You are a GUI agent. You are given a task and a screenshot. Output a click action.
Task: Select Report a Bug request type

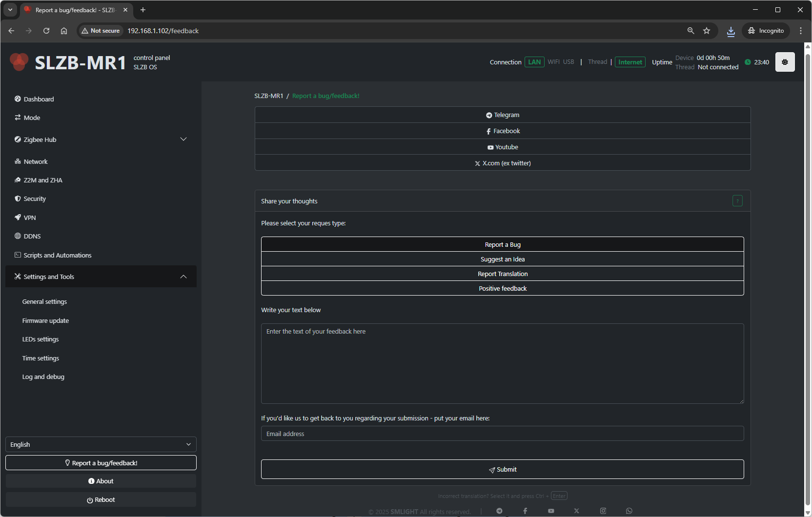(x=502, y=244)
